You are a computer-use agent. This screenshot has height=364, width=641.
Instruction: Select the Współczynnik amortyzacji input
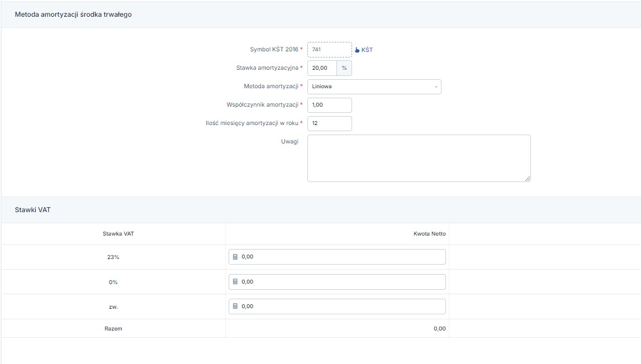point(329,105)
